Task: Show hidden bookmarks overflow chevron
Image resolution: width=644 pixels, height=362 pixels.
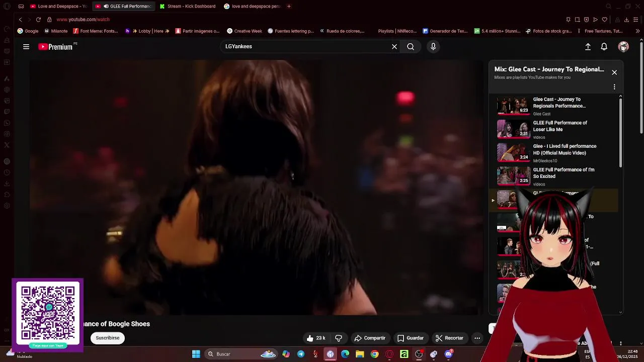Action: 637,31
